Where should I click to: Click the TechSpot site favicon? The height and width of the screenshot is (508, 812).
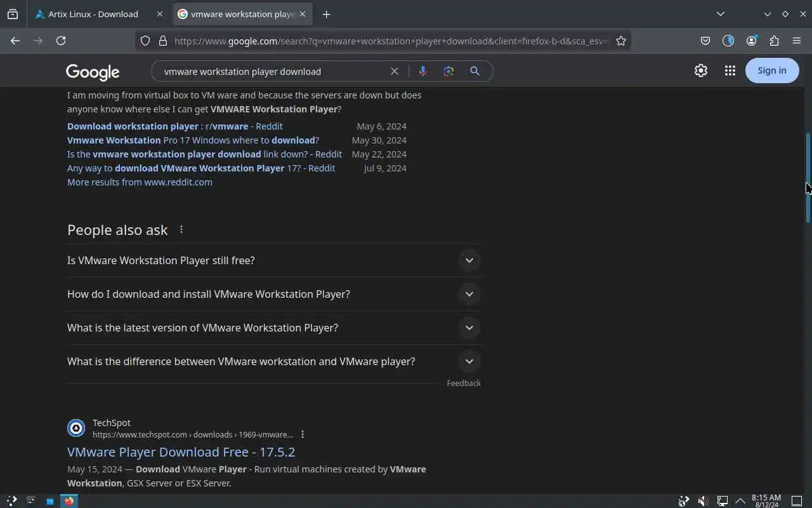76,428
